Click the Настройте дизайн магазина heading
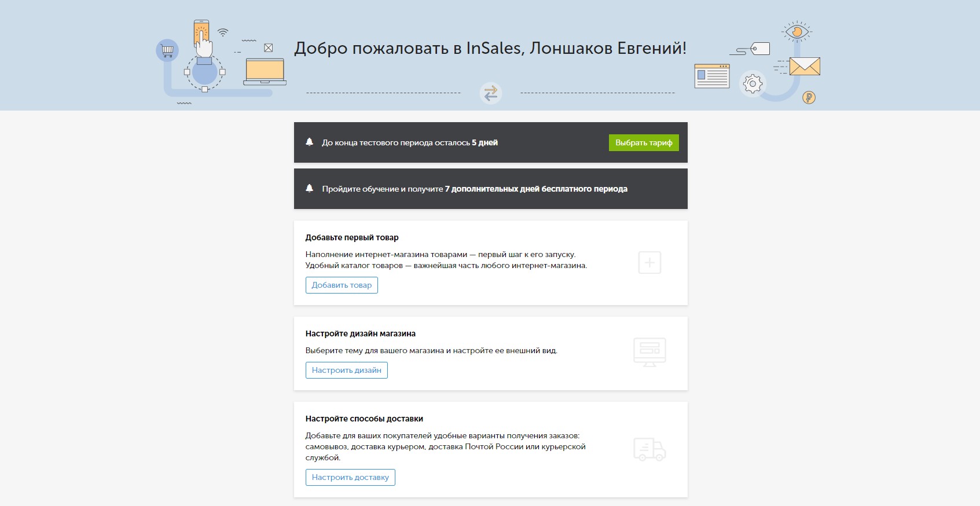The width and height of the screenshot is (980, 506). point(361,333)
